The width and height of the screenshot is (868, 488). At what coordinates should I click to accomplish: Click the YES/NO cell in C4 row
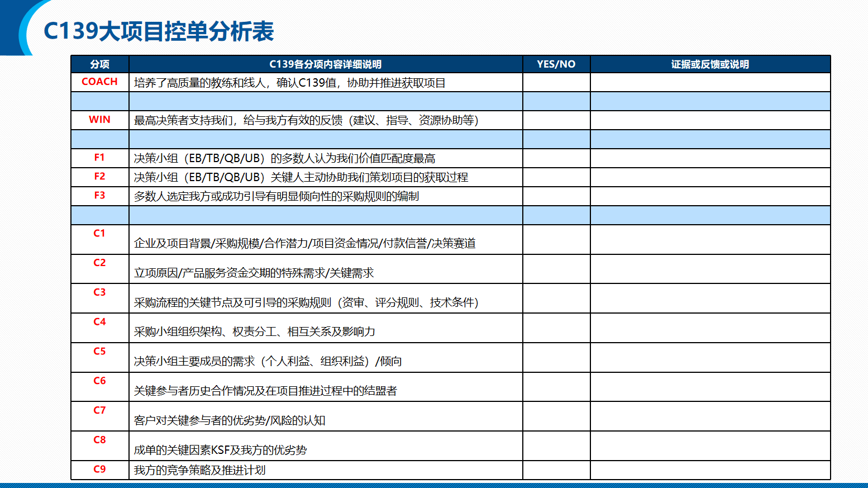pos(556,328)
